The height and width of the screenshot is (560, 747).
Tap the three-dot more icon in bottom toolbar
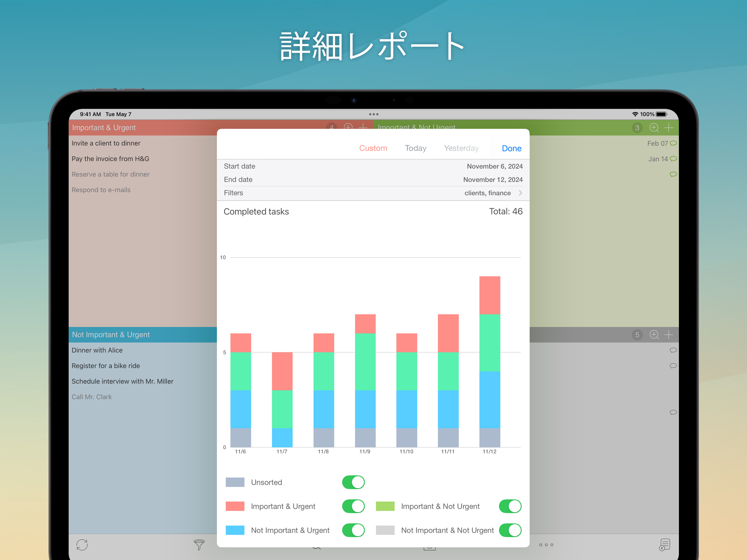[546, 545]
